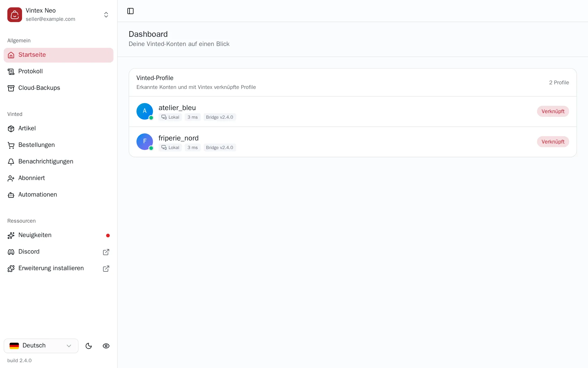
Task: Select the friperie_nord profile name
Action: coord(179,138)
